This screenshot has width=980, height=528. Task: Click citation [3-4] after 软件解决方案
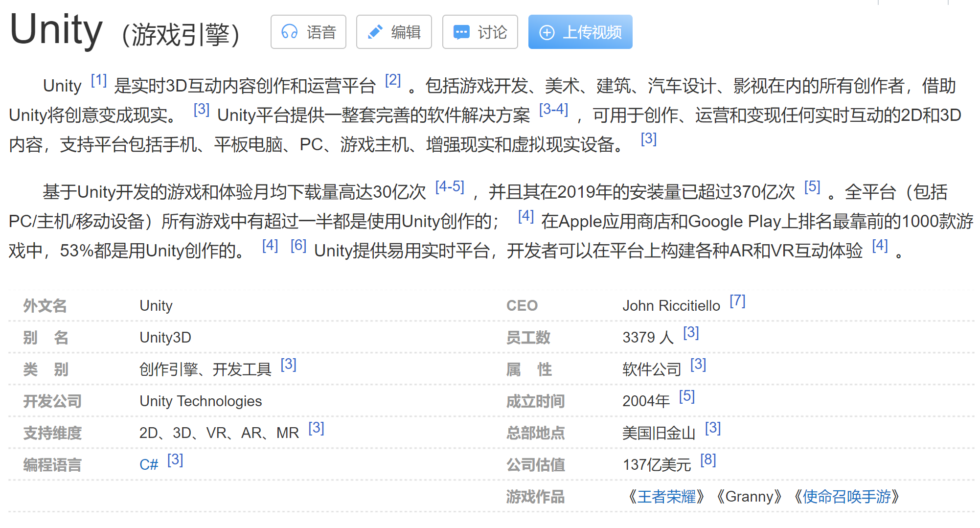point(553,109)
